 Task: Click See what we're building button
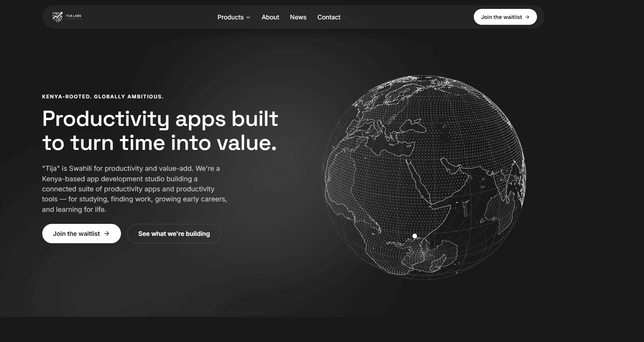[x=174, y=234]
